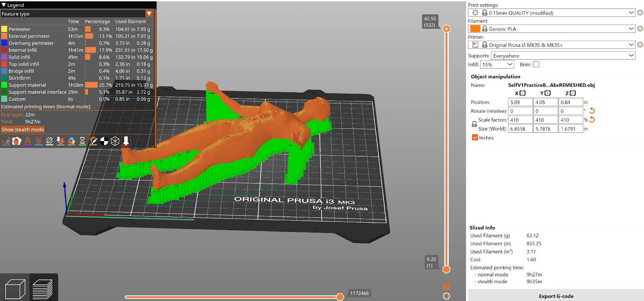Image resolution: width=644 pixels, height=301 pixels.
Task: Toggle travel moves visibility icon in legend
Action: tap(6, 141)
